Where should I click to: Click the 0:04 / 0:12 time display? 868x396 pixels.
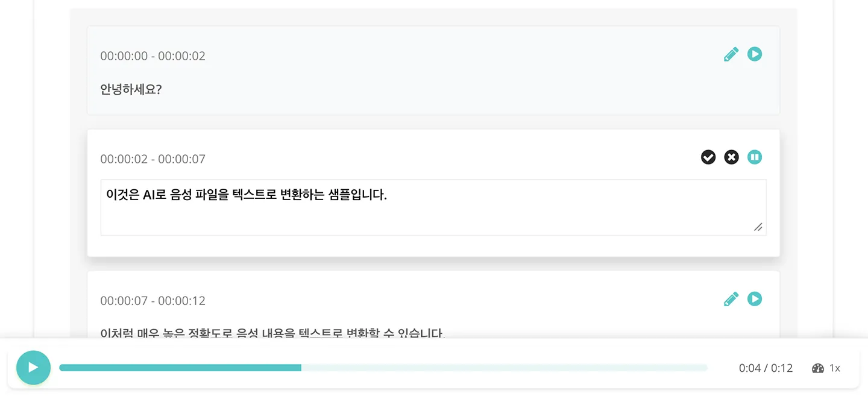click(766, 368)
